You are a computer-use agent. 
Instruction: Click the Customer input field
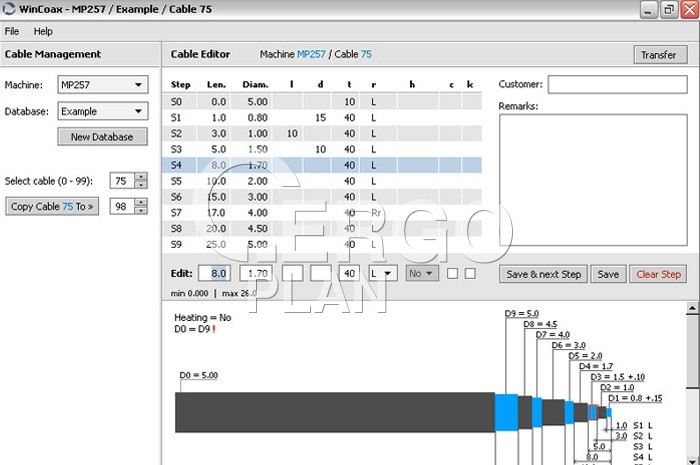click(617, 84)
